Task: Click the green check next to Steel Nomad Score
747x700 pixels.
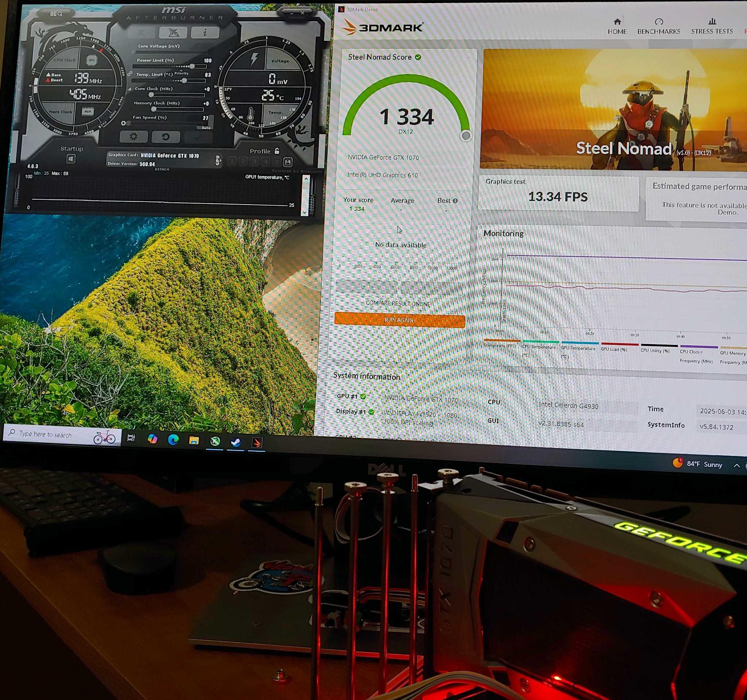Action: tap(418, 57)
